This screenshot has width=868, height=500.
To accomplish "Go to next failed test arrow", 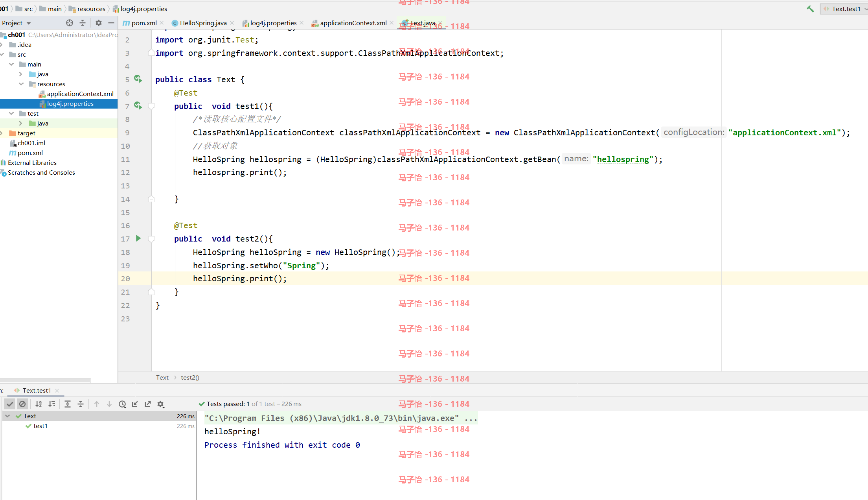I will pos(109,404).
